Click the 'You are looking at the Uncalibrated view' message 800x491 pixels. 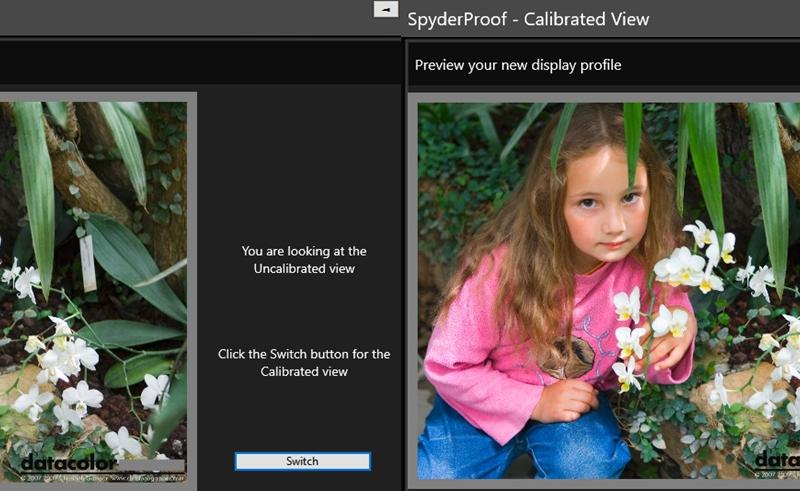(x=304, y=260)
